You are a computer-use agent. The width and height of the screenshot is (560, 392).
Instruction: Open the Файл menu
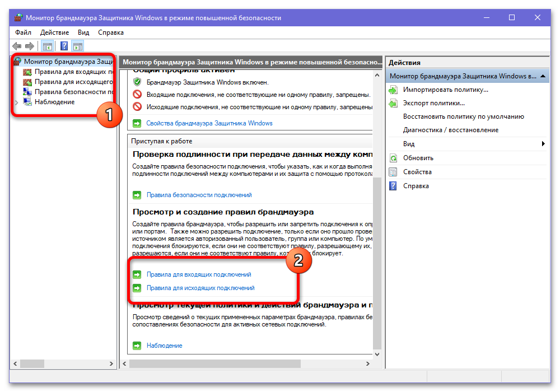pos(23,32)
